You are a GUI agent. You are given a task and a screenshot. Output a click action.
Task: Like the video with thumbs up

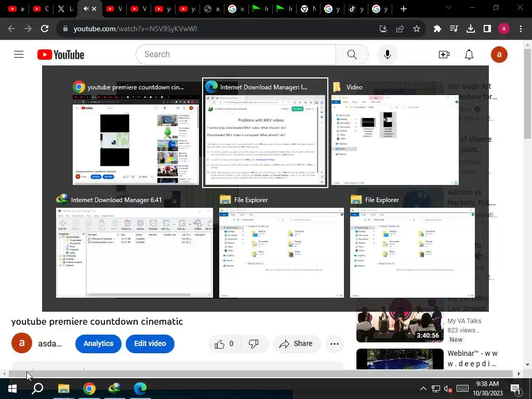pyautogui.click(x=224, y=344)
